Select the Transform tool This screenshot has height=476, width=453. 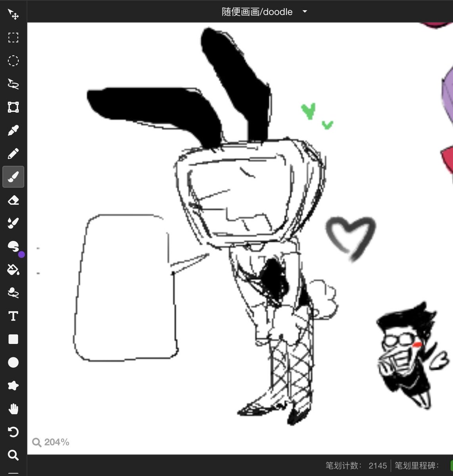click(13, 107)
